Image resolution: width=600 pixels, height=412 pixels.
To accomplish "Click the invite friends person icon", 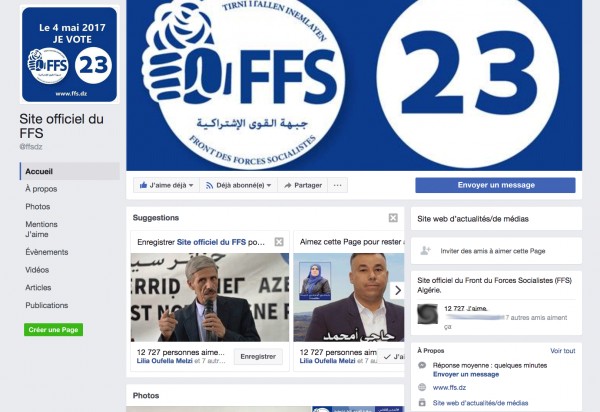I will click(425, 251).
